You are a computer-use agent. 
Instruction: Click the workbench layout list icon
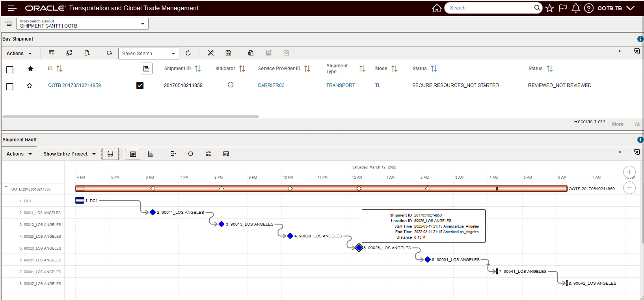pos(8,24)
